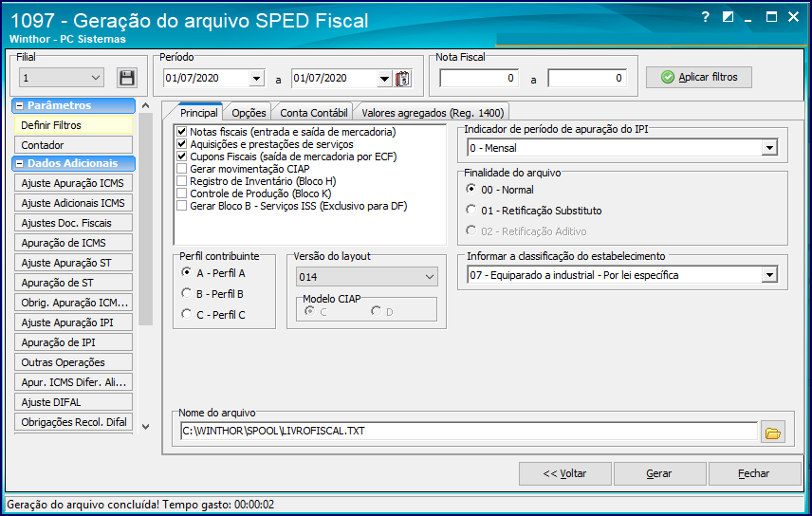This screenshot has height=516, width=812.
Task: Click the period end date field
Action: click(335, 78)
